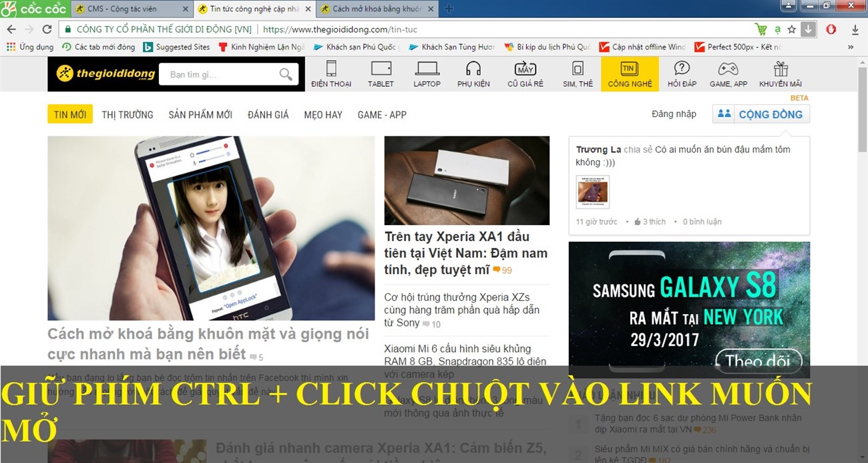Open the ĐIỆN THOẠI phone category
Image resolution: width=868 pixels, height=463 pixels.
[x=331, y=74]
